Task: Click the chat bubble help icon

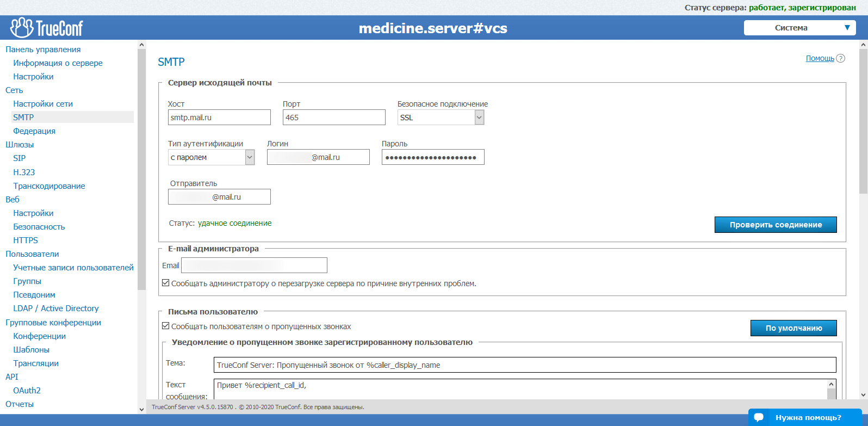Action: pyautogui.click(x=759, y=417)
